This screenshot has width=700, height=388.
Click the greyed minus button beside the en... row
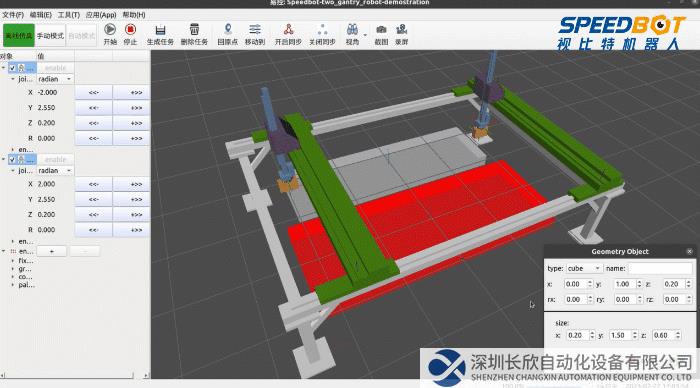(x=85, y=251)
